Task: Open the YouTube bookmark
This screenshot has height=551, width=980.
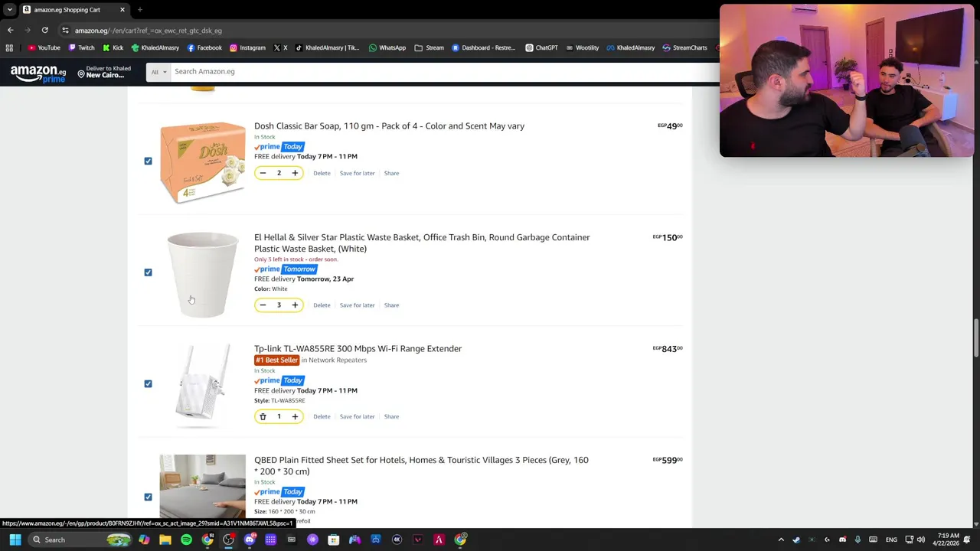Action: coord(44,47)
